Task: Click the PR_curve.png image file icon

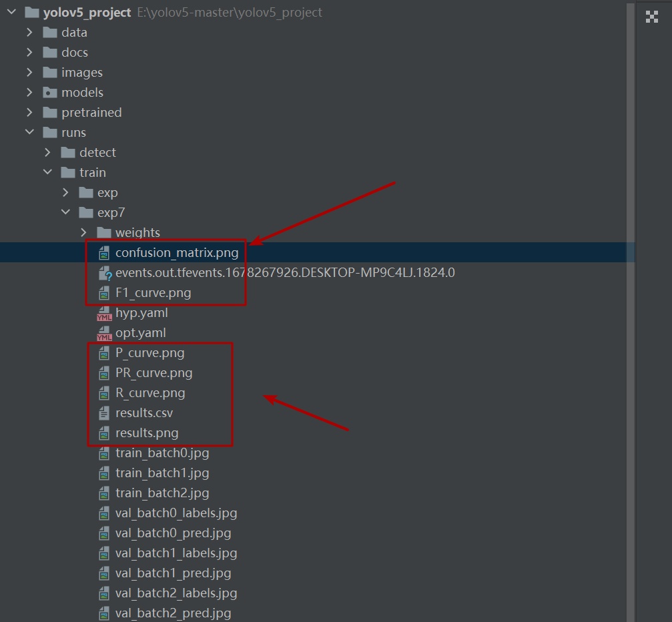Action: (x=104, y=373)
